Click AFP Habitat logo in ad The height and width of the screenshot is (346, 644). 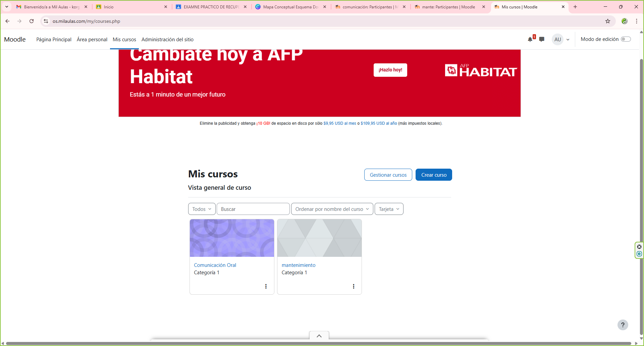[481, 70]
